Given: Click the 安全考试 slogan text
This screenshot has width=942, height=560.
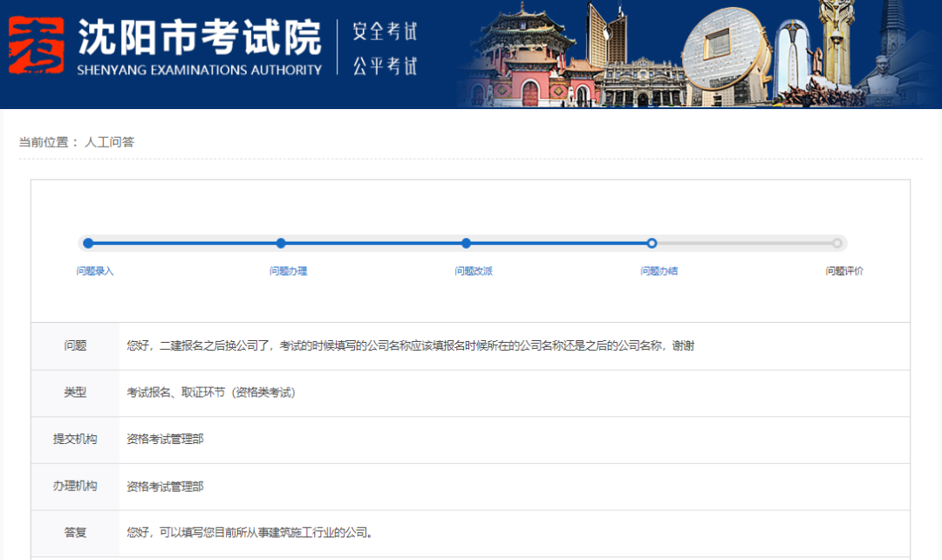Looking at the screenshot, I should (386, 31).
